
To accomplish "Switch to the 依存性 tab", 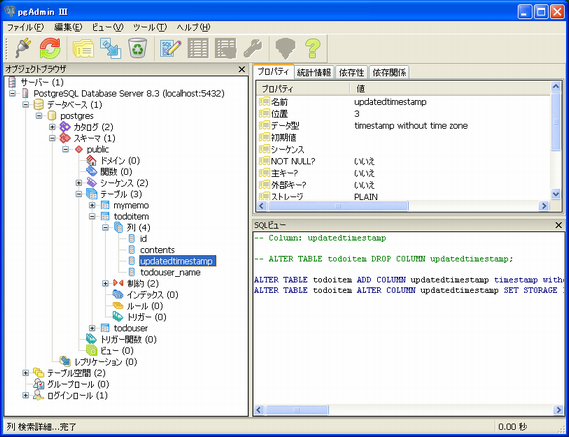I will (351, 73).
